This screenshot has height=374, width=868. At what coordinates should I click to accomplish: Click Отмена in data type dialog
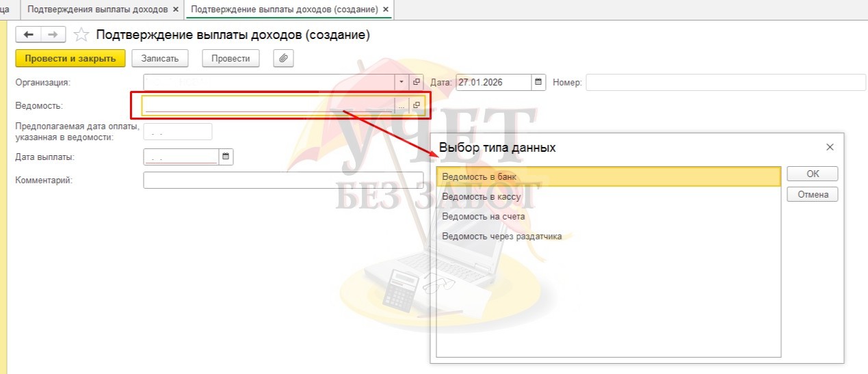click(813, 195)
